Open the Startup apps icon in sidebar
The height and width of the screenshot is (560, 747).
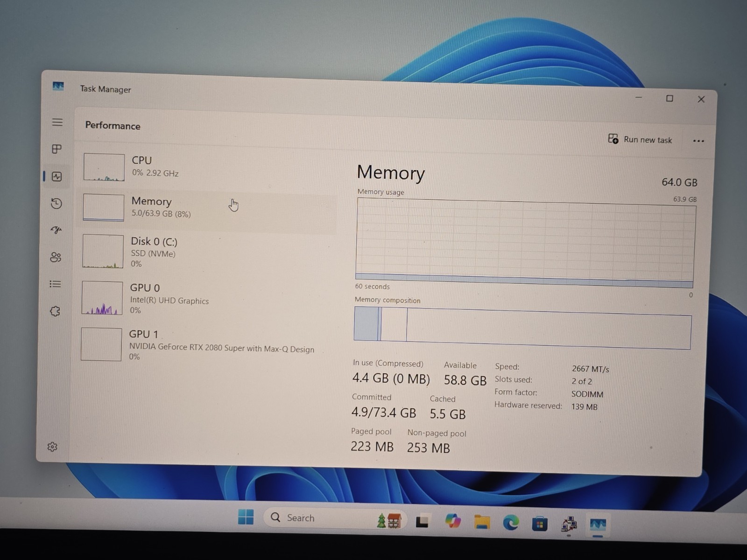(x=56, y=230)
